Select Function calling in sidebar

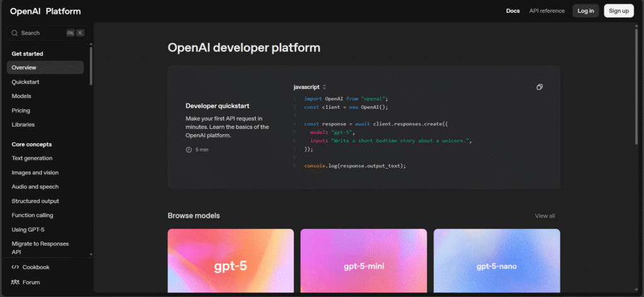[x=32, y=215]
